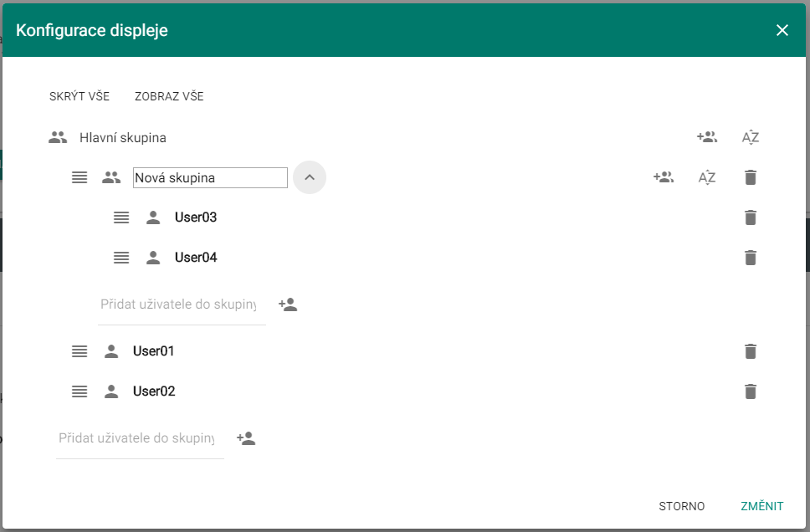Click add-user icon under Nová skupina
810x532 pixels.
coord(288,304)
